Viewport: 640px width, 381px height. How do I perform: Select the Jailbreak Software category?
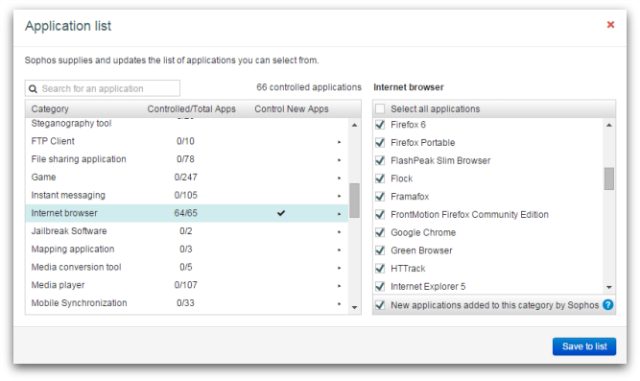187,231
